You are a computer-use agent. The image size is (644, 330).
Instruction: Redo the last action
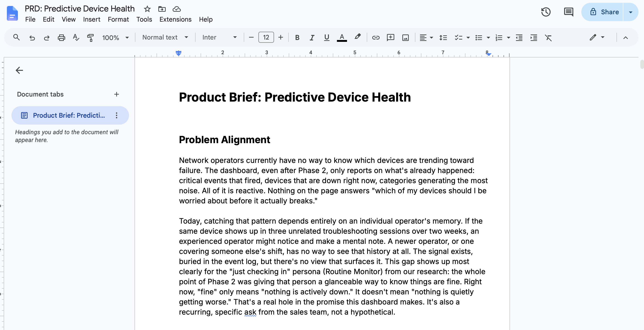[47, 37]
